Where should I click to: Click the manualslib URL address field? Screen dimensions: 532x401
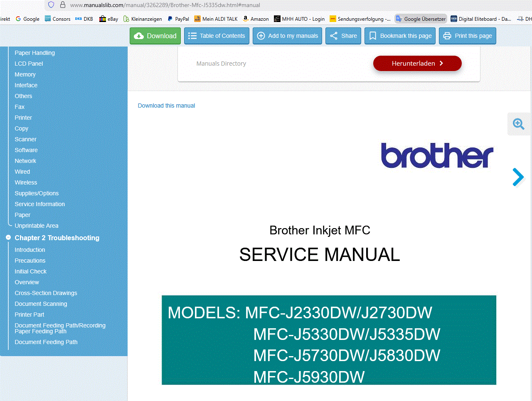(165, 5)
